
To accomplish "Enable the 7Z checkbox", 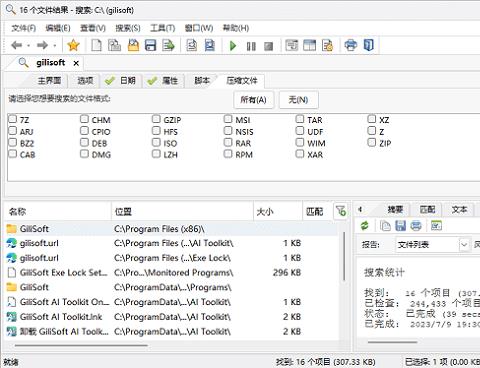I will (x=13, y=119).
